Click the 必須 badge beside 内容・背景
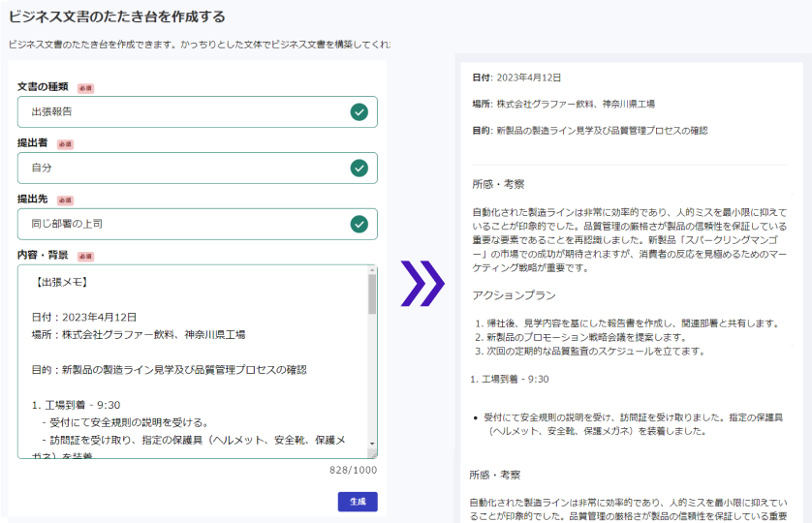The width and height of the screenshot is (812, 523). (x=86, y=257)
